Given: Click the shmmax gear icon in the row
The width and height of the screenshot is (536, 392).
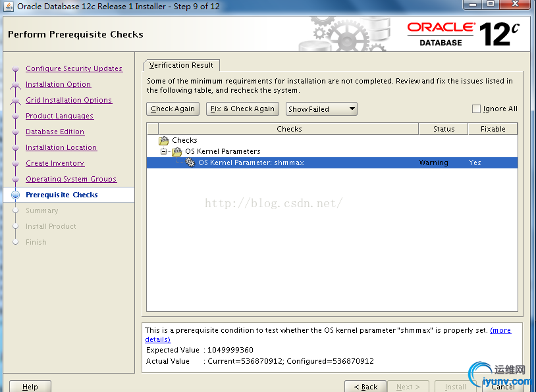Looking at the screenshot, I should click(190, 162).
